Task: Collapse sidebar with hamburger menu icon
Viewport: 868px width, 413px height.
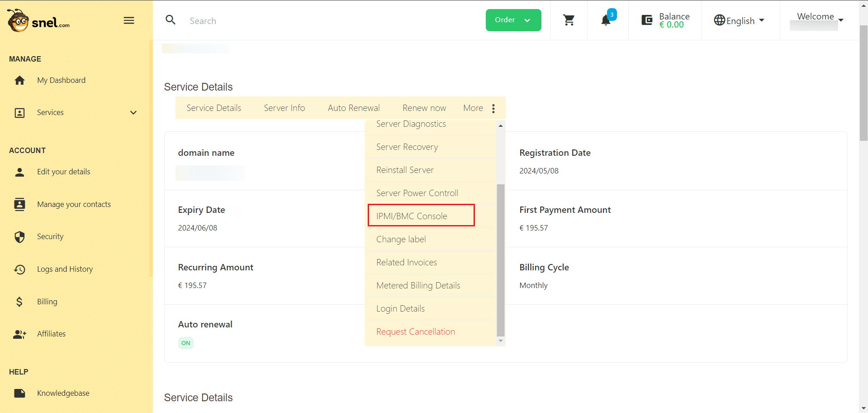Action: [129, 20]
